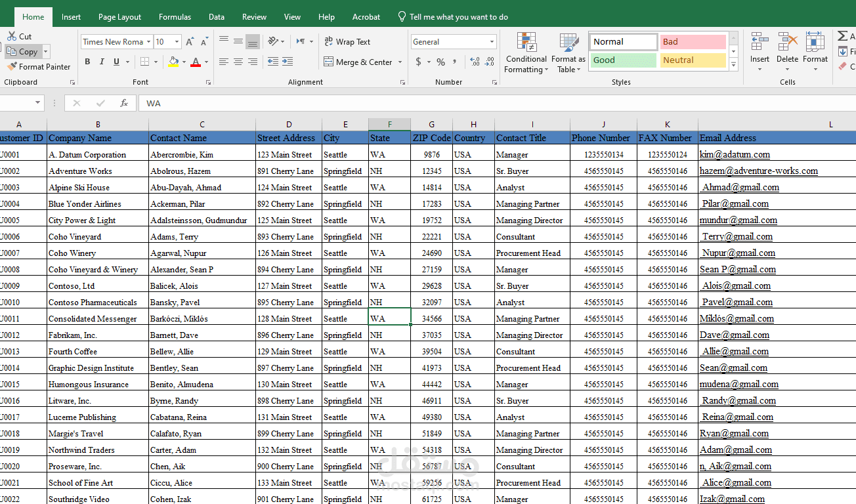Click Increase Font Size icon
Image resolution: width=856 pixels, height=504 pixels.
tap(190, 41)
